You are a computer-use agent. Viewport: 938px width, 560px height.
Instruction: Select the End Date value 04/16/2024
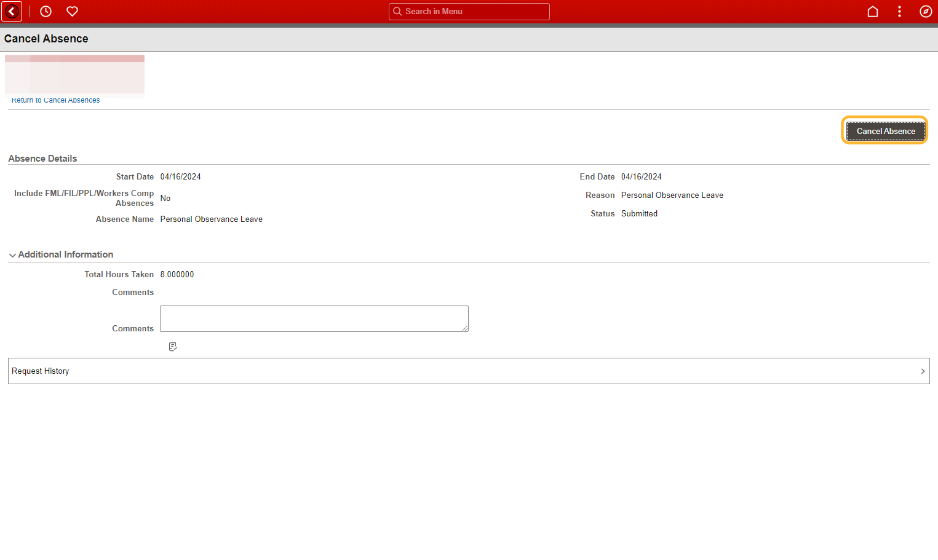point(642,176)
